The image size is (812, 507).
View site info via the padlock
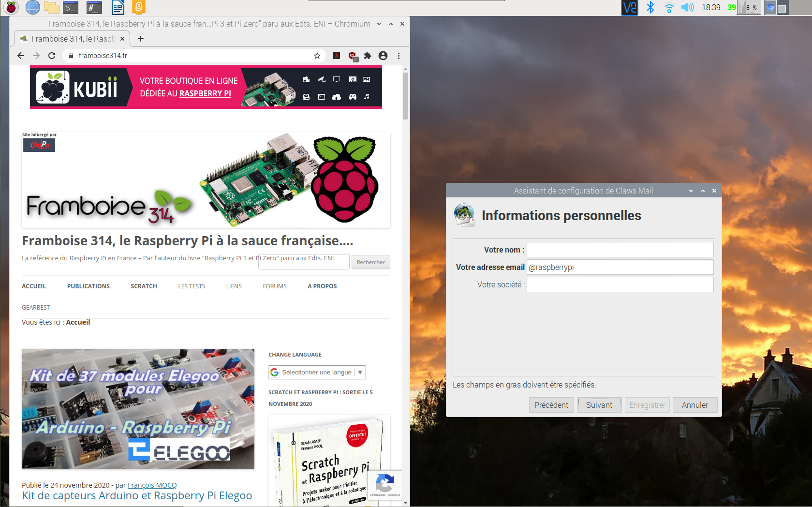[x=71, y=56]
